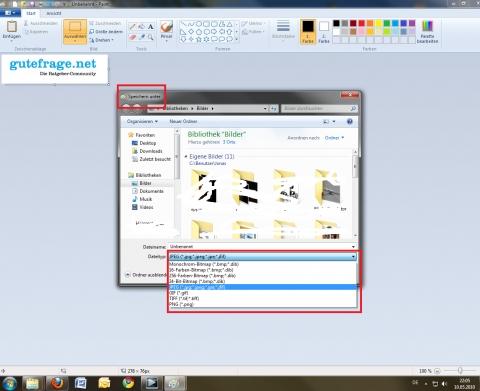Activate the Magnifier zoom tool
The height and width of the screenshot is (391, 480).
coord(151,37)
